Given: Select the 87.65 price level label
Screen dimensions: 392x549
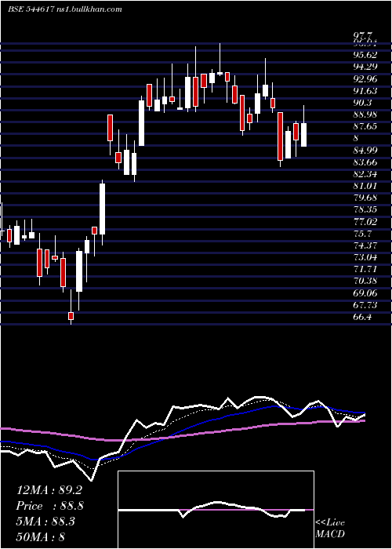Looking at the screenshot, I should tap(365, 126).
